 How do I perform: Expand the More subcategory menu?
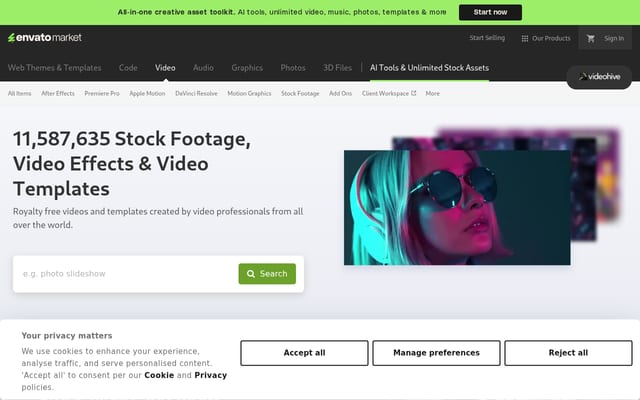(x=433, y=93)
